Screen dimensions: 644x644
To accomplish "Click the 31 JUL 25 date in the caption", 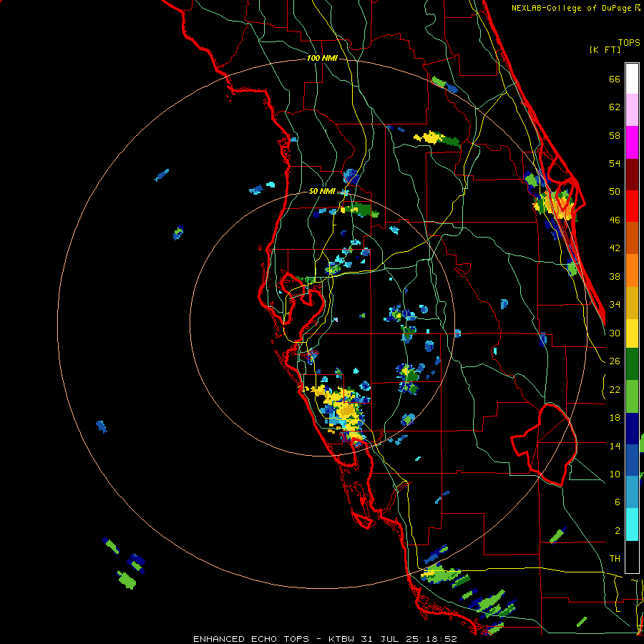I will click(x=390, y=639).
